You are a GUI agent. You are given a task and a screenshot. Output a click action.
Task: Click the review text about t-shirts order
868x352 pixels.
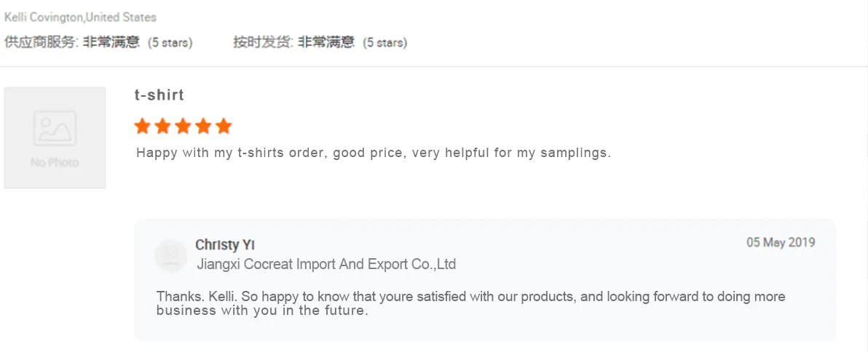374,153
